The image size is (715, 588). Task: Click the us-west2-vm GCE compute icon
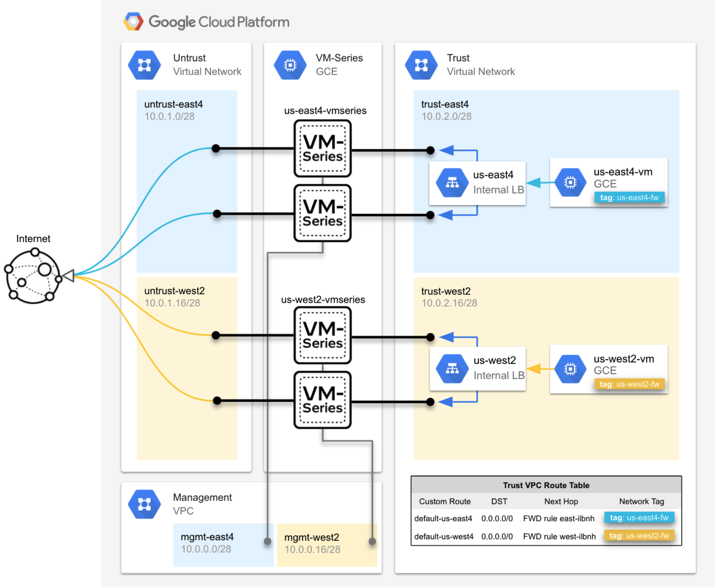(x=570, y=369)
